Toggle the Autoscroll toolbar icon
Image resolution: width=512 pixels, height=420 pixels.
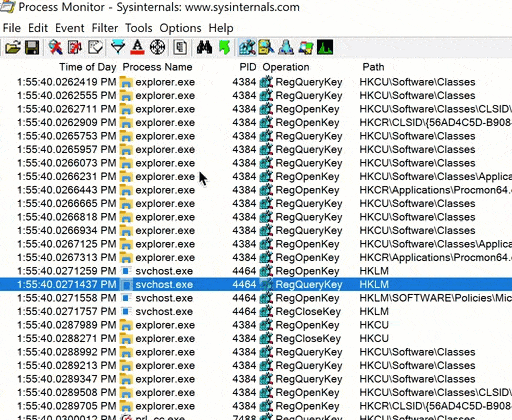[x=75, y=48]
